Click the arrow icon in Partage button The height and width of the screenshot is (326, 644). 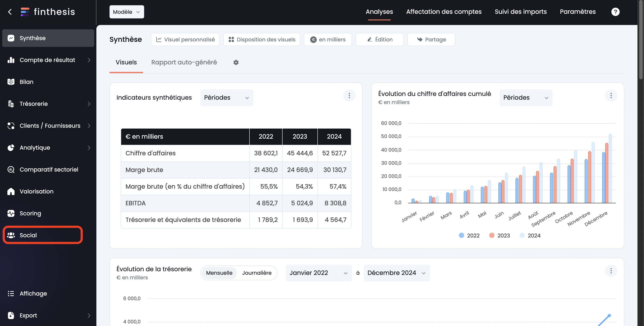click(419, 39)
